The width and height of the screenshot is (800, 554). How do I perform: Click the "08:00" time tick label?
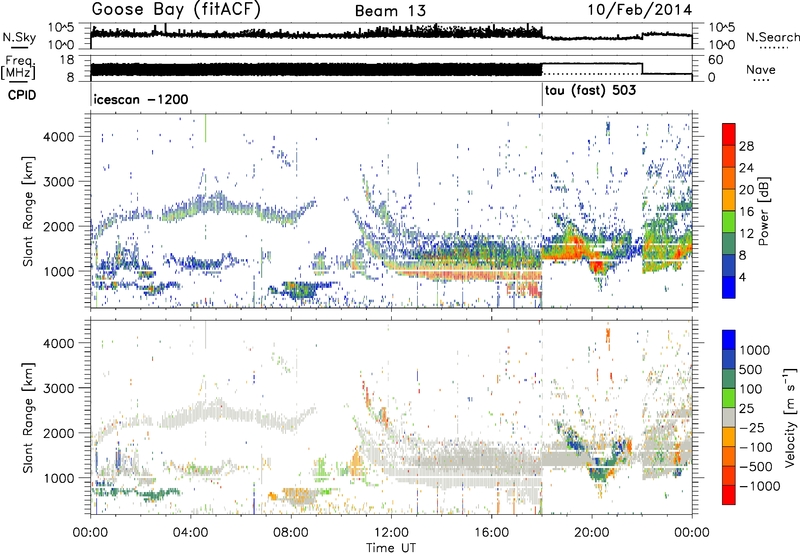(x=291, y=533)
